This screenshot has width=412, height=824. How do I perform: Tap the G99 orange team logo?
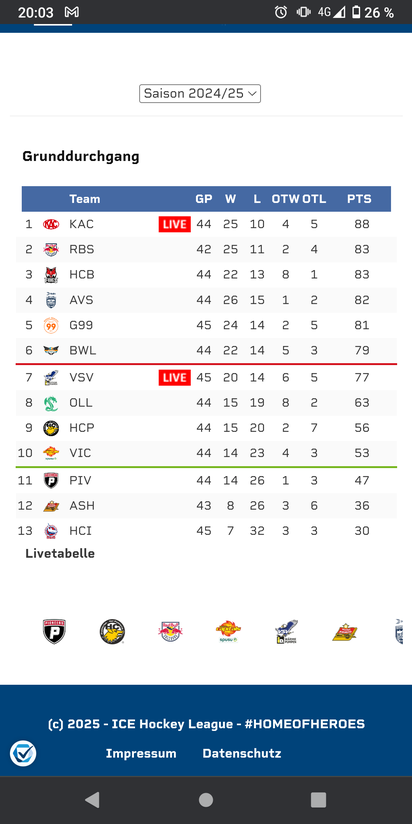click(51, 325)
